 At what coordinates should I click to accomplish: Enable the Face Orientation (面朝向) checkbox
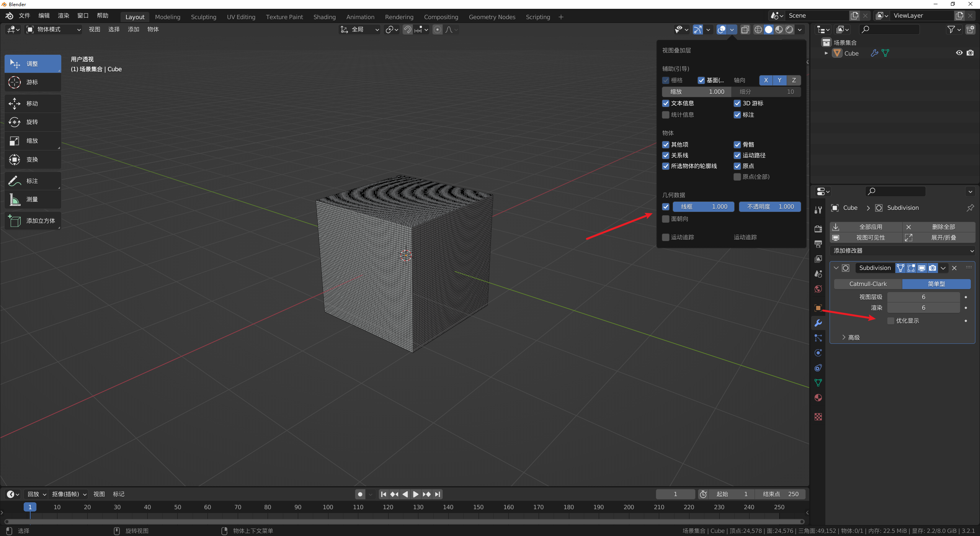pos(666,219)
